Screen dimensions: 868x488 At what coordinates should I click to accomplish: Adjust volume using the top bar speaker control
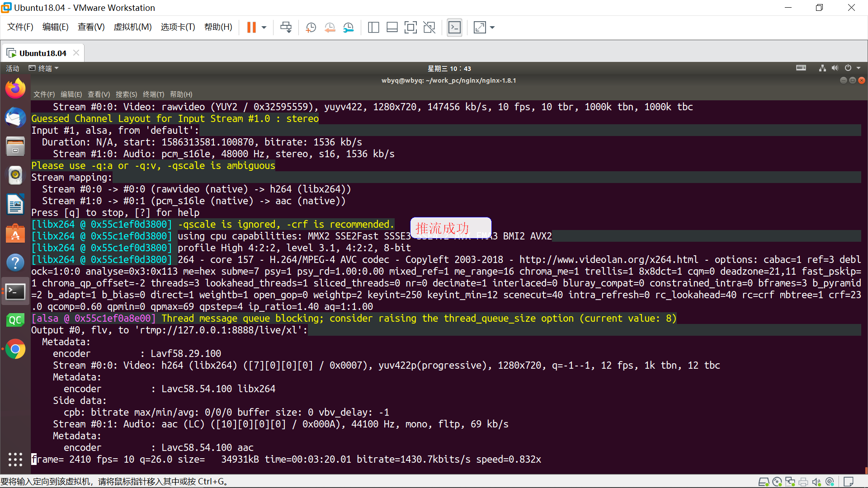click(835, 68)
